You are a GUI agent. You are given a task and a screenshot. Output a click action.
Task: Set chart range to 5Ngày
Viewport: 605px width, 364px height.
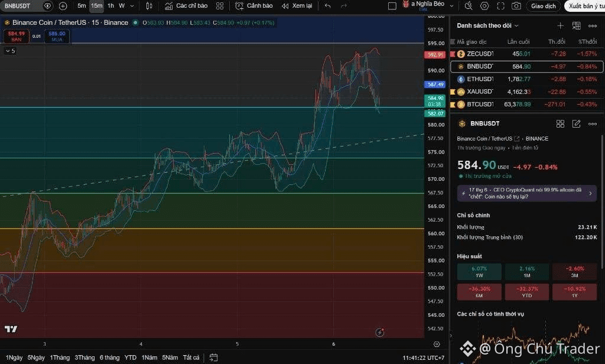coord(36,358)
